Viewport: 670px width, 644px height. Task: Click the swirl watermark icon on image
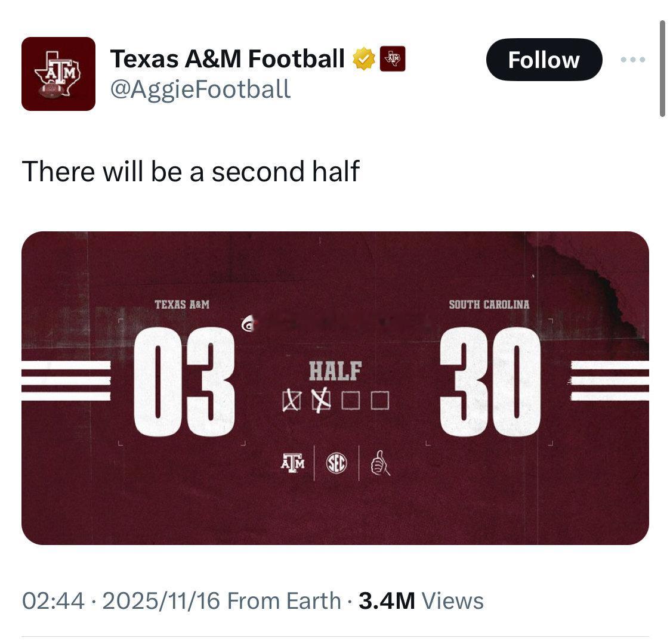pyautogui.click(x=247, y=324)
